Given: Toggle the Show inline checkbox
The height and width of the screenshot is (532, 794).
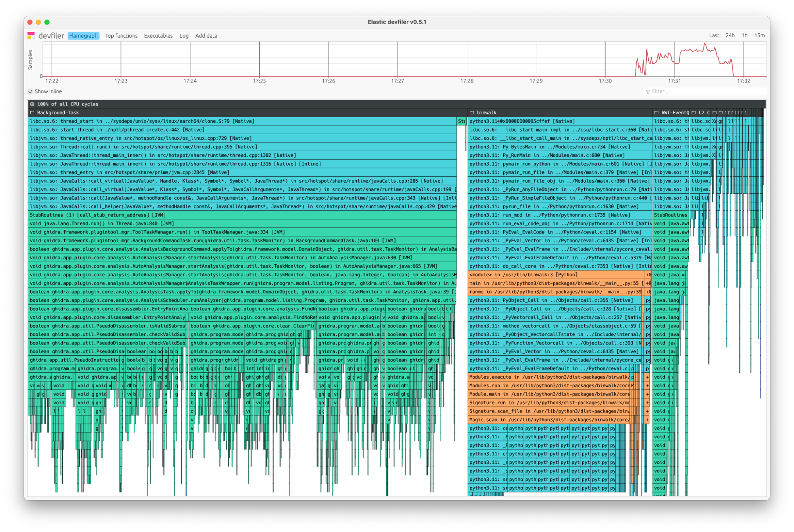Looking at the screenshot, I should (x=31, y=92).
